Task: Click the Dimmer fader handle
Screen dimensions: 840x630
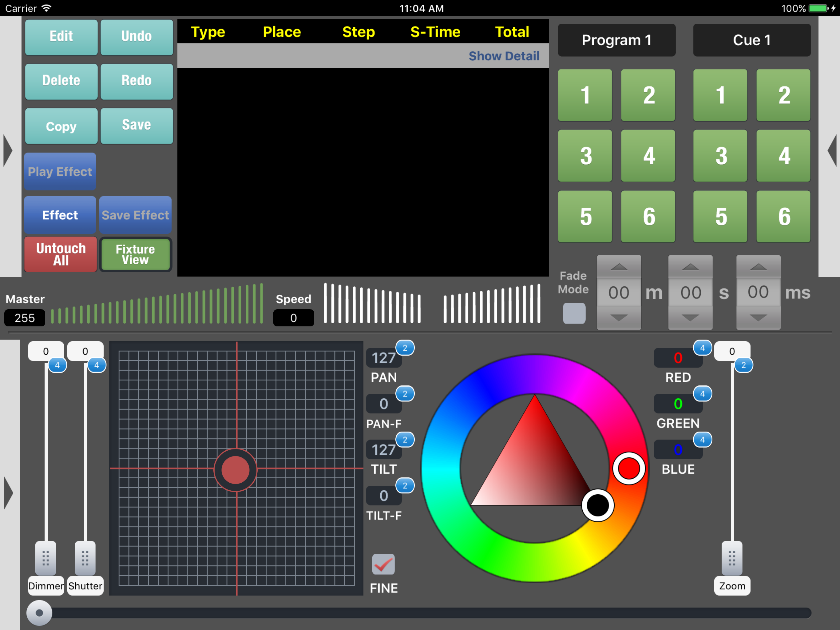Action: point(46,558)
